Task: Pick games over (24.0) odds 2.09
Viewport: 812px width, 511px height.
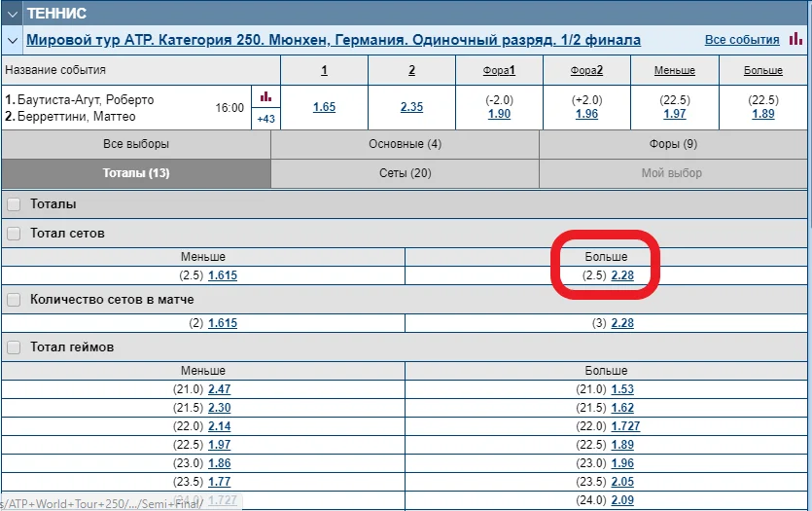Action: 622,500
